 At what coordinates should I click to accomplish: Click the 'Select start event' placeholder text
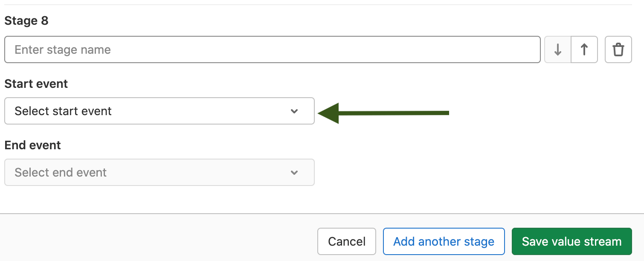click(63, 111)
